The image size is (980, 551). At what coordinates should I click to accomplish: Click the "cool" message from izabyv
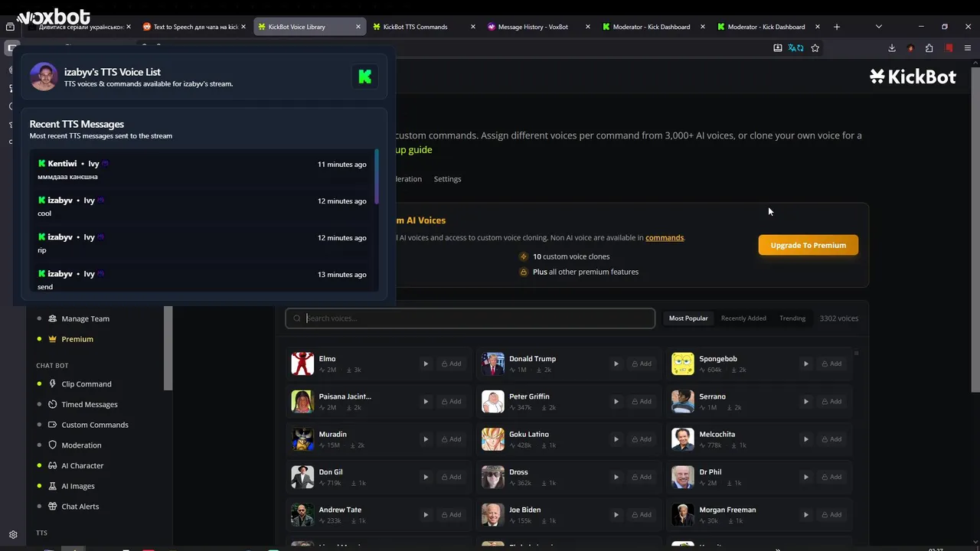pyautogui.click(x=202, y=207)
